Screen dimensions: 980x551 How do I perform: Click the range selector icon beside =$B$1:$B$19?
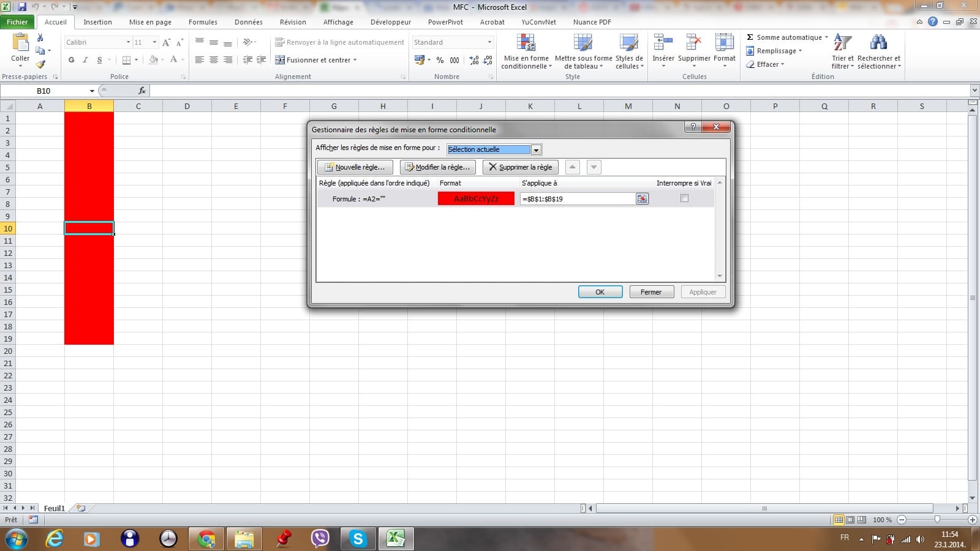point(642,199)
